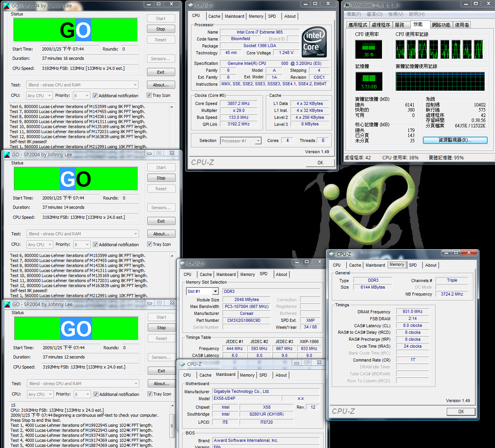
Task: Click the SP2004 icon in the topmost SP2004 title bar
Action: click(x=7, y=6)
